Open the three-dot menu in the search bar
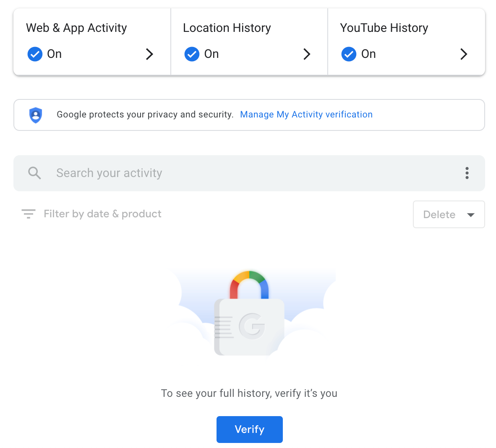Screen dimensions: 496x448 (467, 173)
